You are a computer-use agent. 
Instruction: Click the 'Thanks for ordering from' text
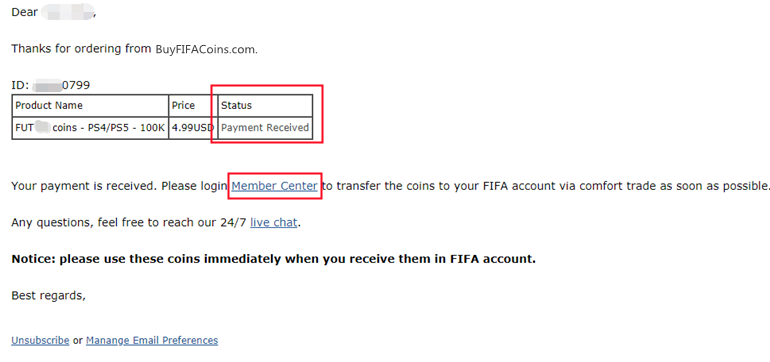click(x=82, y=49)
